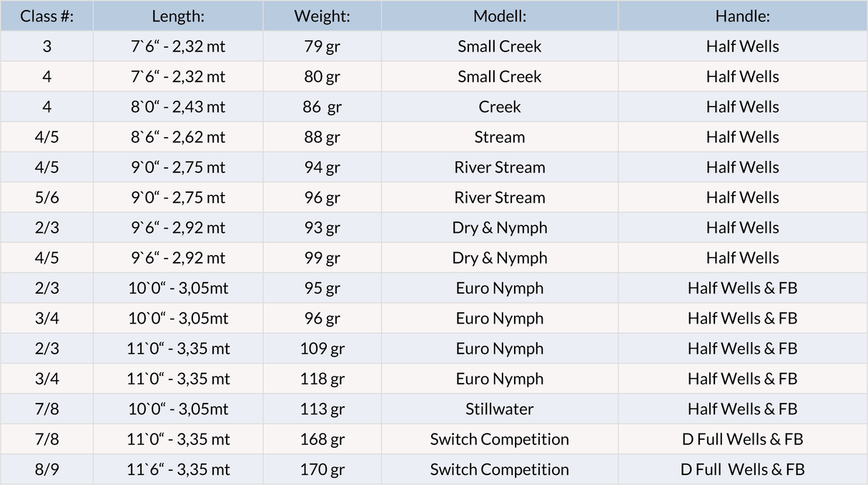Click the Modell column header
The image size is (868, 485).
click(500, 16)
